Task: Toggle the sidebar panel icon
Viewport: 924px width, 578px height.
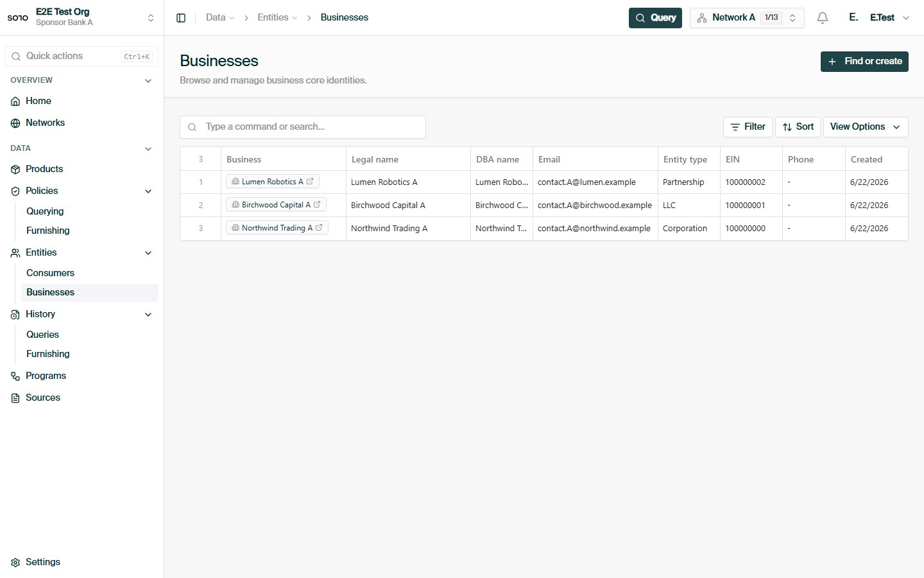Action: click(181, 18)
